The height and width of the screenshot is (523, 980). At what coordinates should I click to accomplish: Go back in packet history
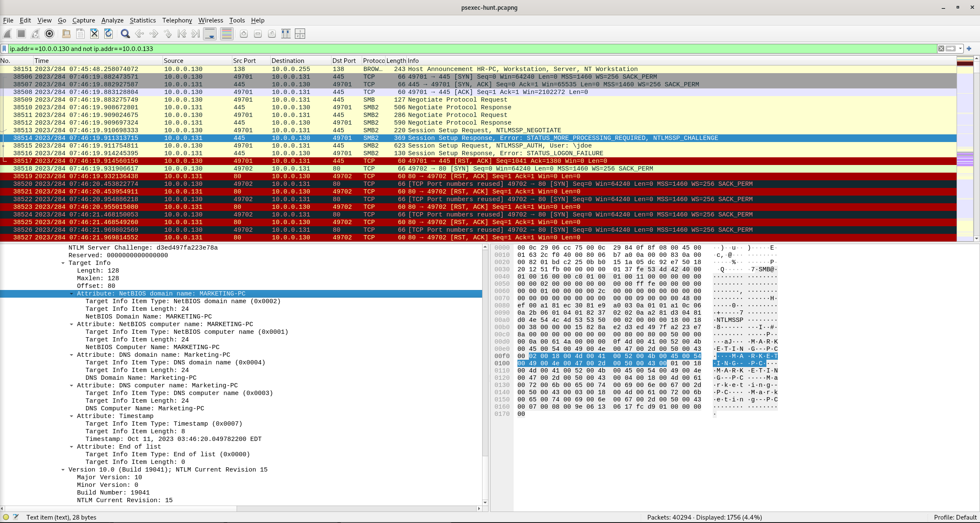(x=139, y=34)
